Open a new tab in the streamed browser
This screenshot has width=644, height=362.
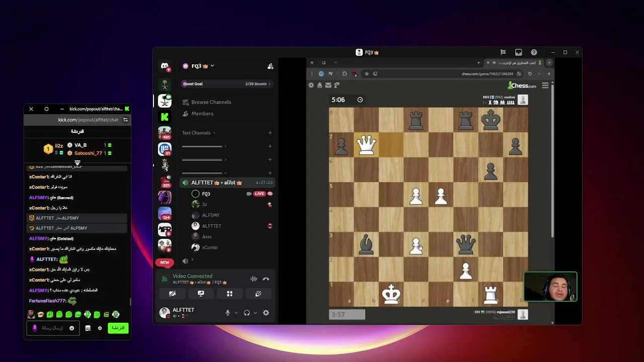478,63
